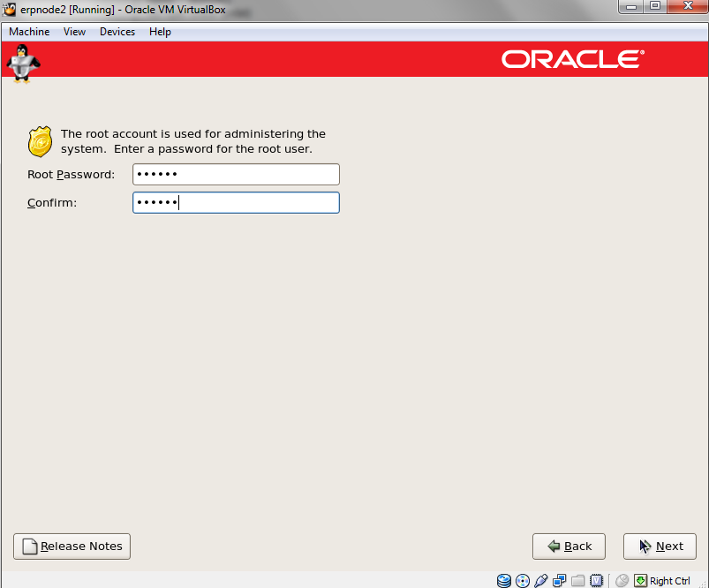Click the network adapters status icon
Image resolution: width=709 pixels, height=588 pixels.
click(560, 580)
